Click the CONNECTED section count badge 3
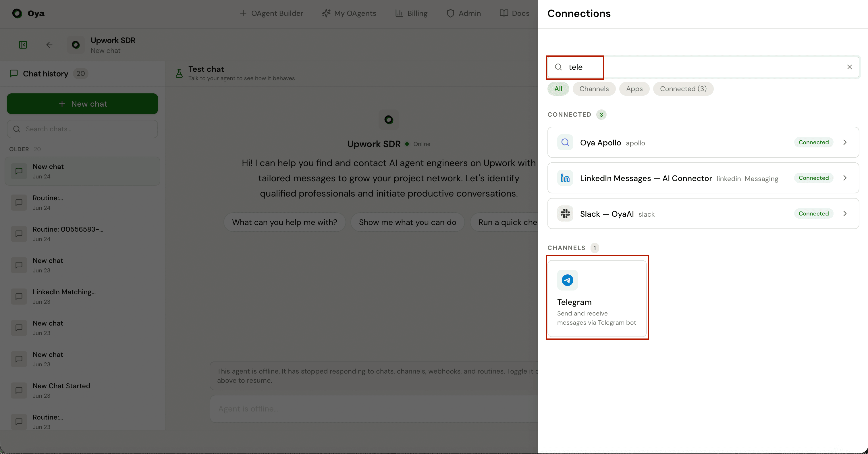Viewport: 868px width, 454px height. (x=601, y=115)
